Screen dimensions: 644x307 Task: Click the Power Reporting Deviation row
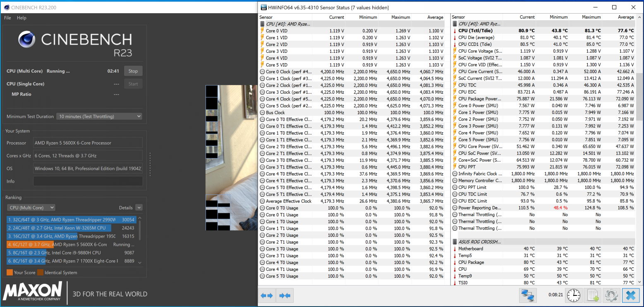tap(543, 208)
